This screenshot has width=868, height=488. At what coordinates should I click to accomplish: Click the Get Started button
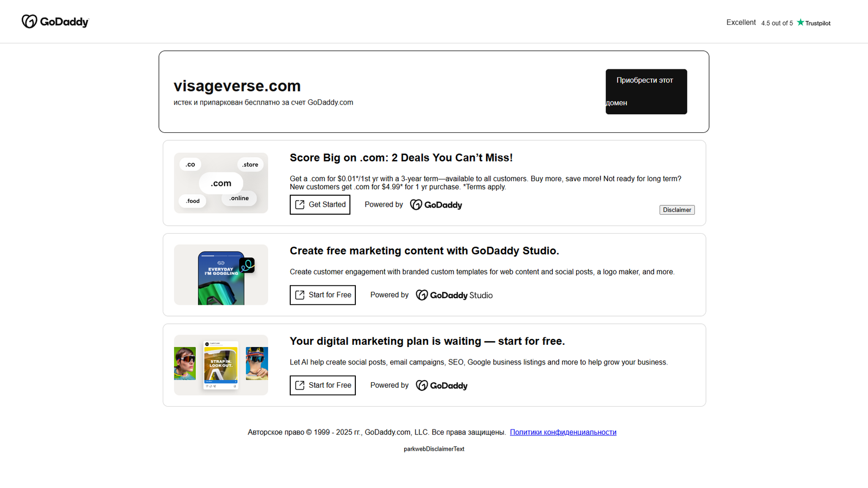tap(320, 204)
